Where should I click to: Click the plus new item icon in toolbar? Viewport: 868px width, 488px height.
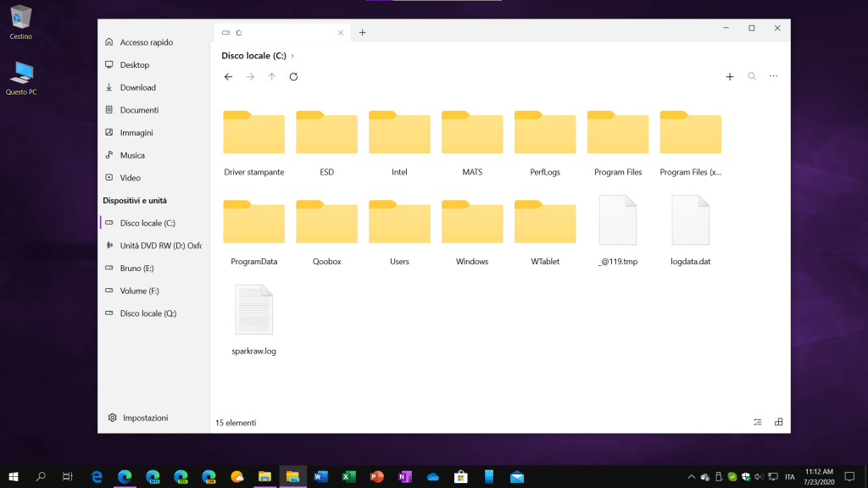point(729,77)
